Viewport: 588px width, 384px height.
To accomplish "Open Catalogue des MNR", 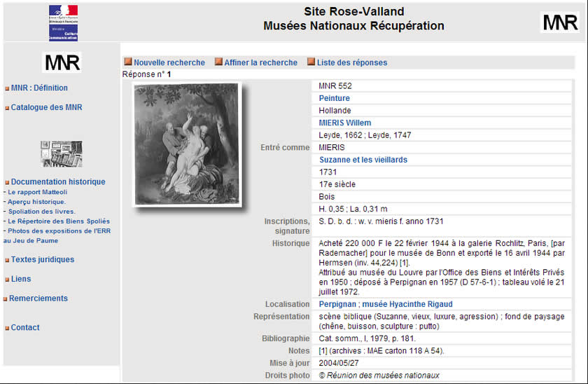I will tap(46, 107).
